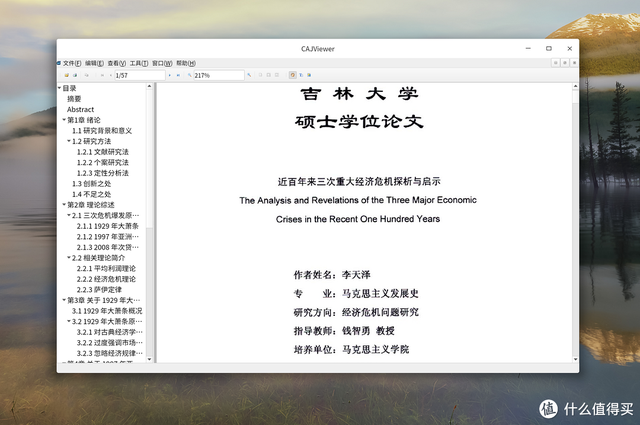Click first page-layout icon after zoom-in
640x425 pixels.
(260, 75)
